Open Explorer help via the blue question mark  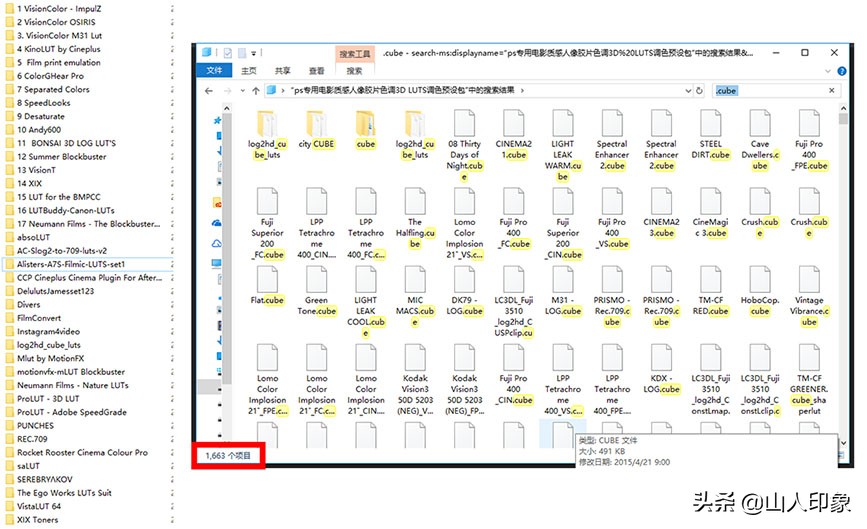[x=842, y=71]
